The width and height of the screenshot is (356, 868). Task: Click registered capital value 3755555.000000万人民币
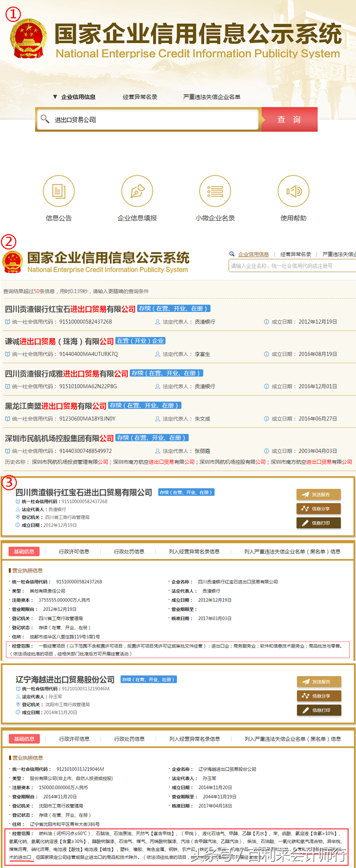(64, 600)
